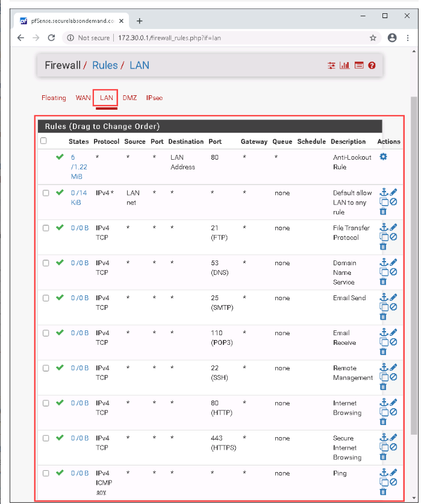Delete the File Transfer Protocol rule
This screenshot has height=504, width=427.
click(383, 247)
